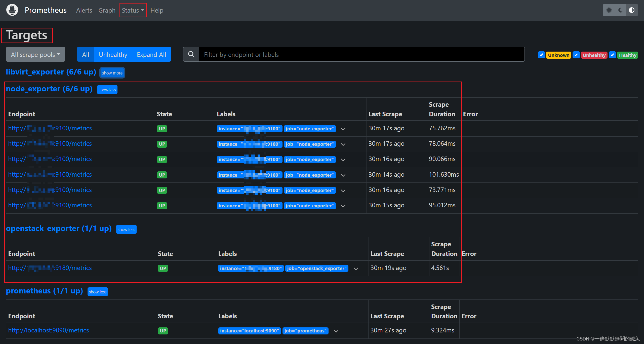This screenshot has width=644, height=344.
Task: Expand labels for 90.066ms node_exporter row
Action: tap(343, 160)
